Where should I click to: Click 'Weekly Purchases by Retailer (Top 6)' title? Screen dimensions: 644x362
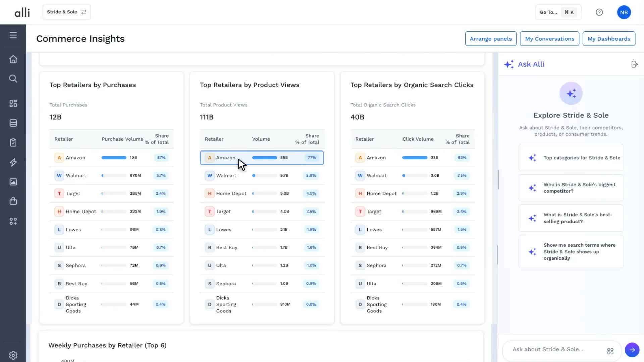[107, 345]
